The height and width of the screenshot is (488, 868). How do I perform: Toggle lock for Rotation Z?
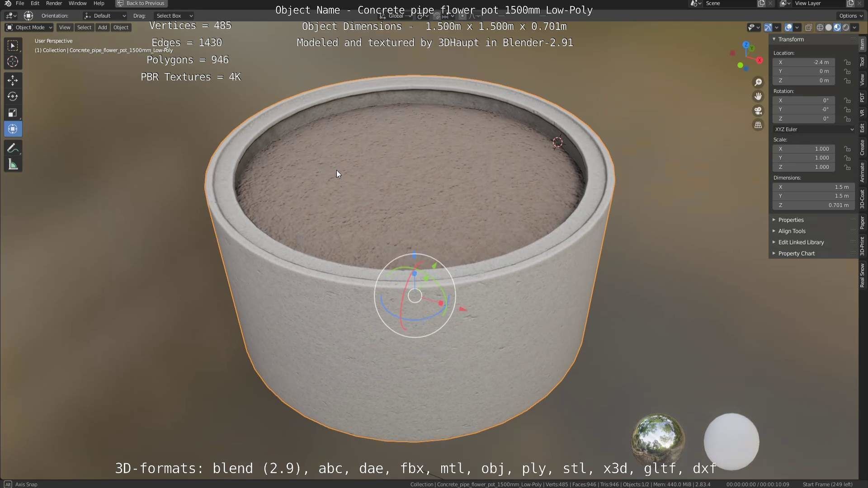(x=847, y=119)
